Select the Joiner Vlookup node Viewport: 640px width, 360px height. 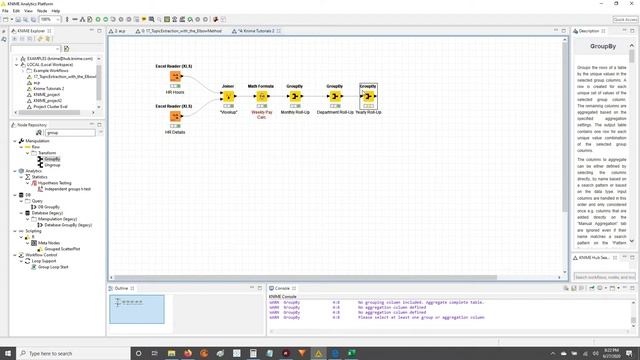[x=228, y=96]
